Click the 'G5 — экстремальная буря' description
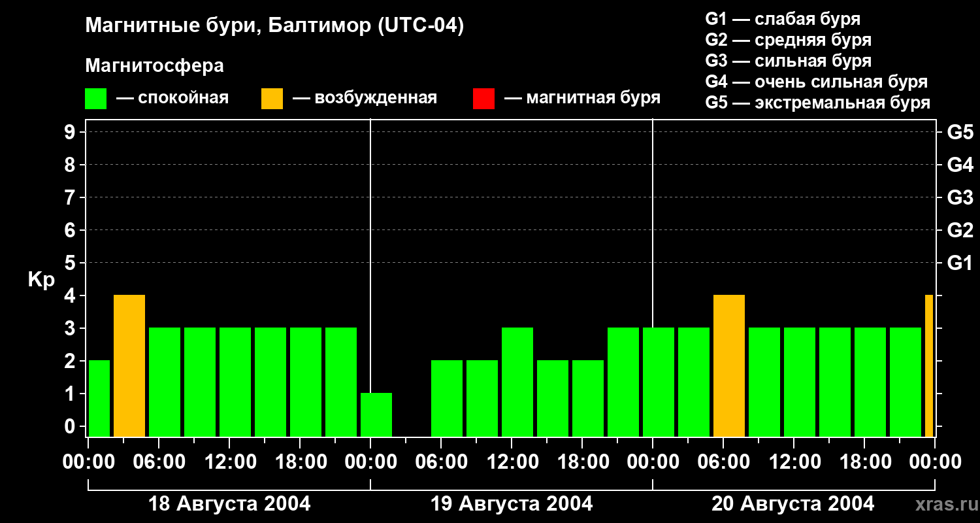 coord(817,103)
